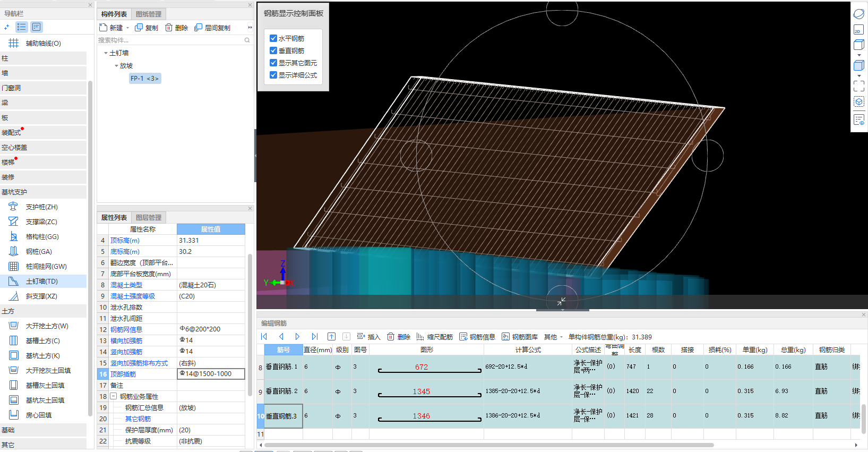Click the search magnifier in 搜索构件
This screenshot has height=452, width=868.
(247, 40)
